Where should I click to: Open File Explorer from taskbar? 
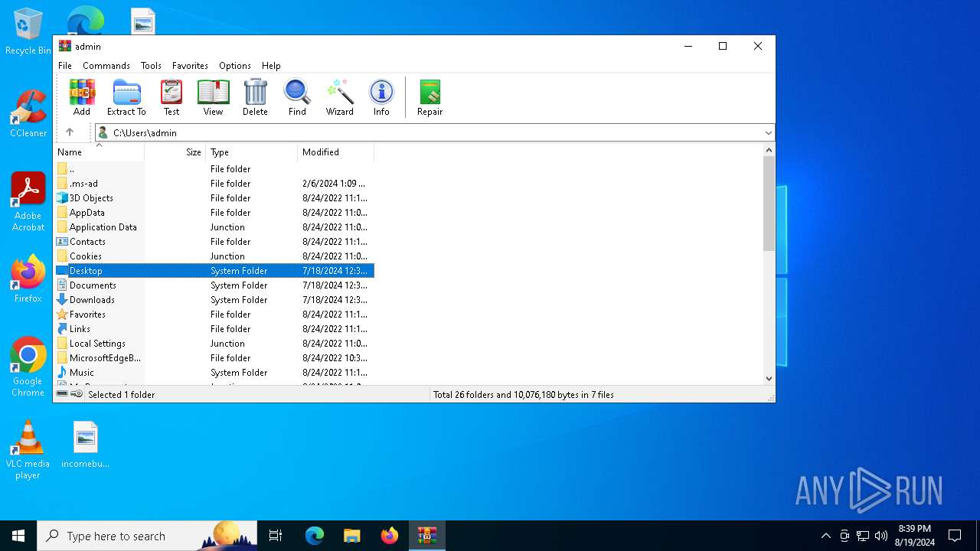point(352,536)
